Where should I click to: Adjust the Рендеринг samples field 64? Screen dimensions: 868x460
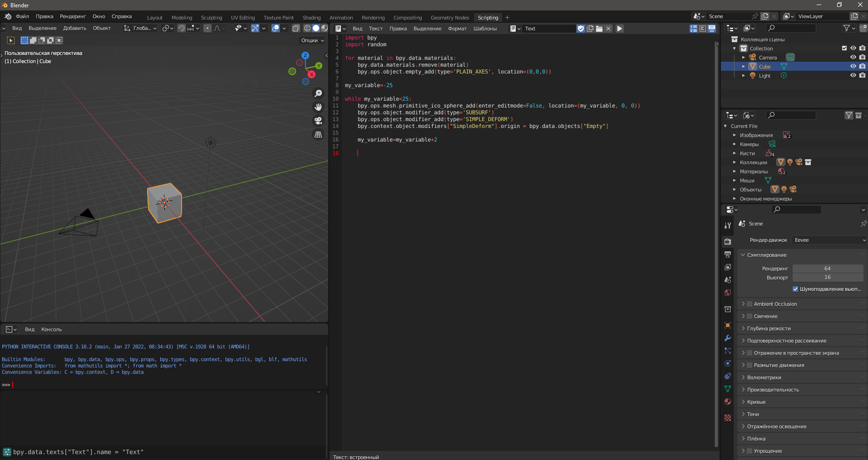[x=828, y=269]
